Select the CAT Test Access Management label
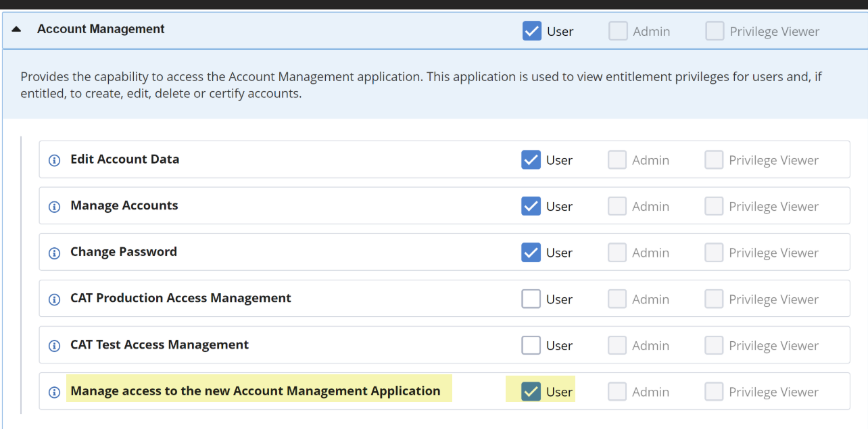 click(x=160, y=345)
